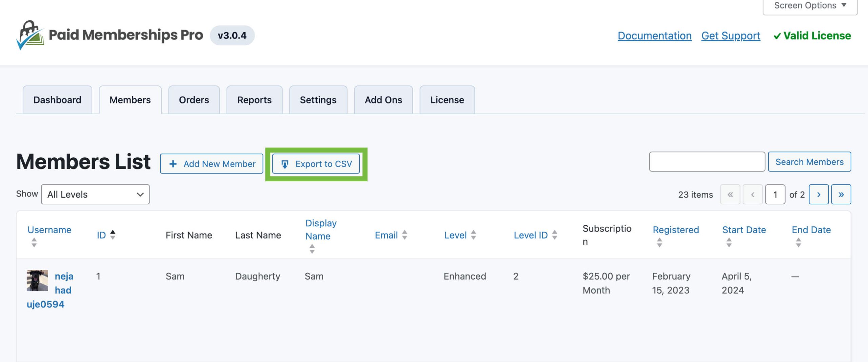Click the Search Members button
The image size is (868, 362).
click(x=809, y=162)
